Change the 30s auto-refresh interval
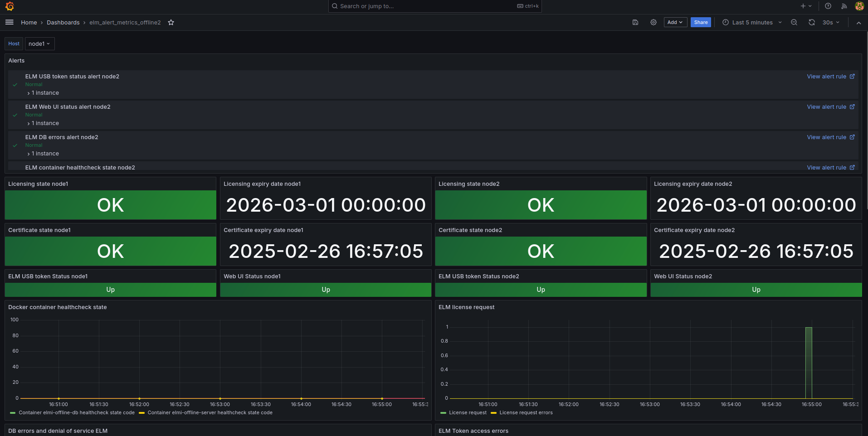 click(x=831, y=22)
